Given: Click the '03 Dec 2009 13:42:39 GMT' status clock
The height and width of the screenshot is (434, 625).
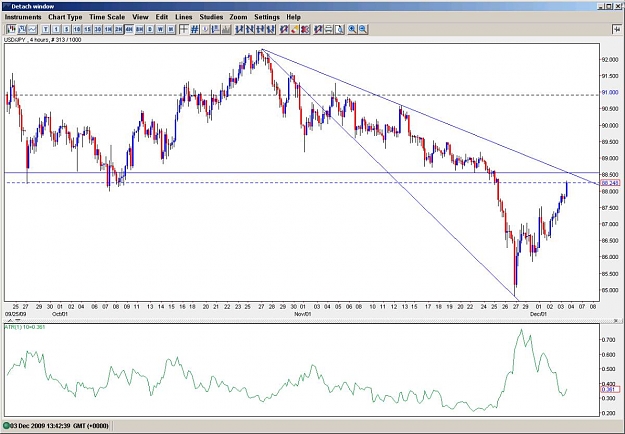Looking at the screenshot, I should point(59,426).
